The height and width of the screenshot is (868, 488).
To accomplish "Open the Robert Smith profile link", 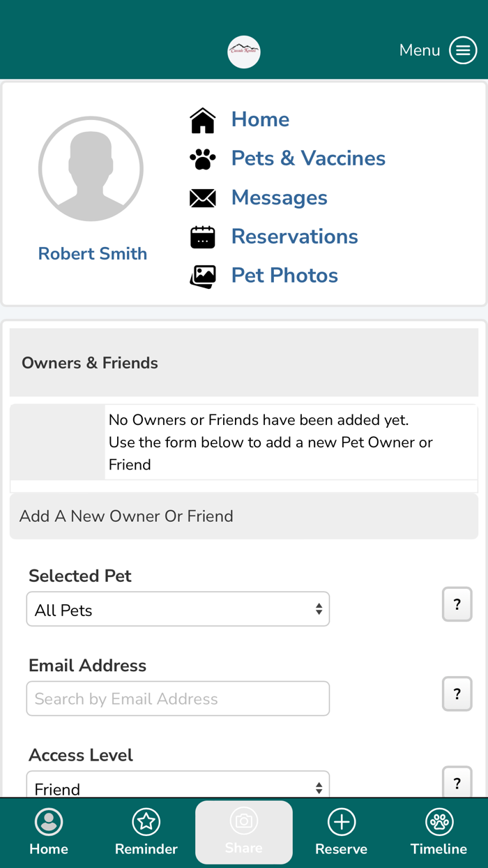I will point(92,253).
